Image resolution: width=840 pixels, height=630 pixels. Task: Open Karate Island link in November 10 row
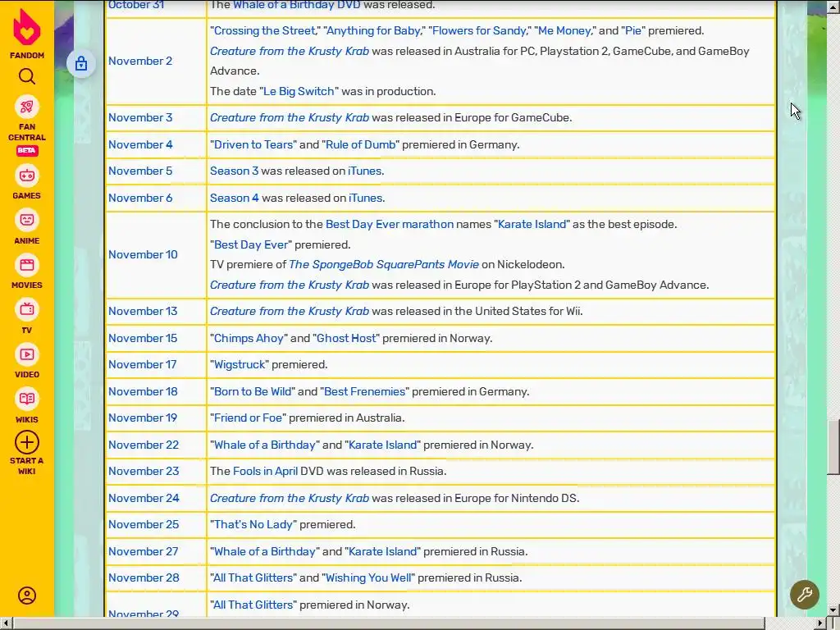click(x=532, y=225)
